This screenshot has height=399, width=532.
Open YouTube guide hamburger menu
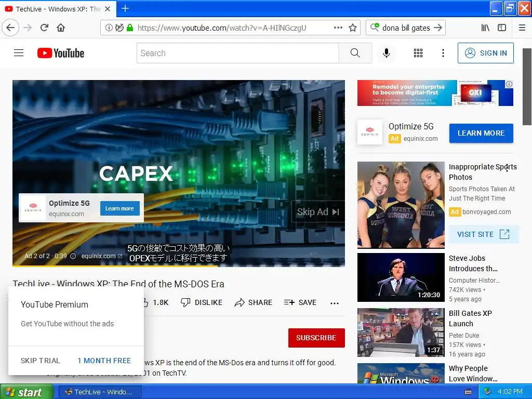(19, 53)
